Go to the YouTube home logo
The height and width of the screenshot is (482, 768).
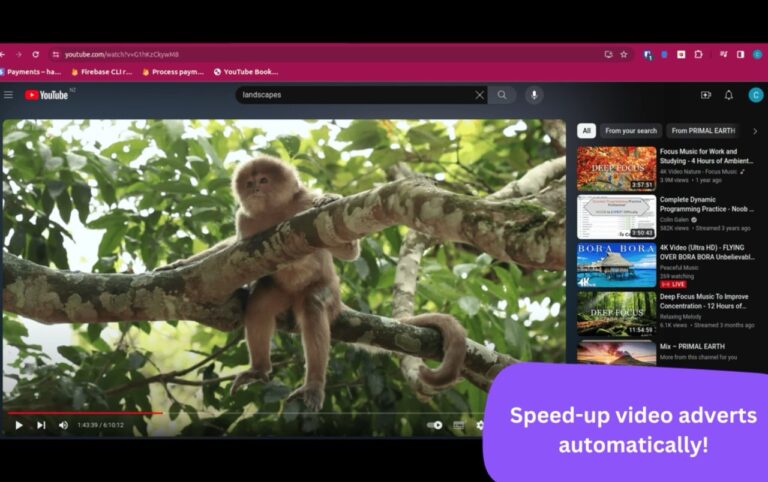(47, 95)
